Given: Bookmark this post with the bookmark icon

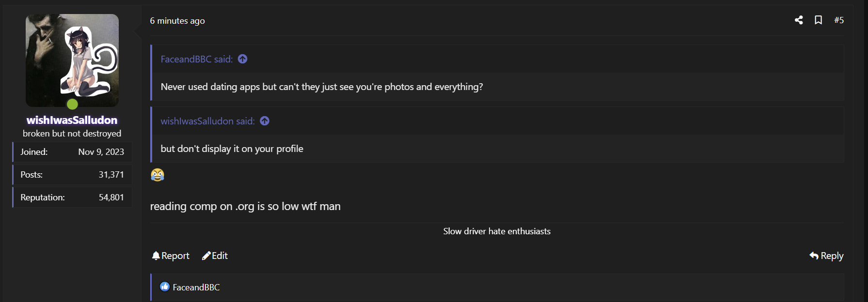Looking at the screenshot, I should pyautogui.click(x=818, y=20).
